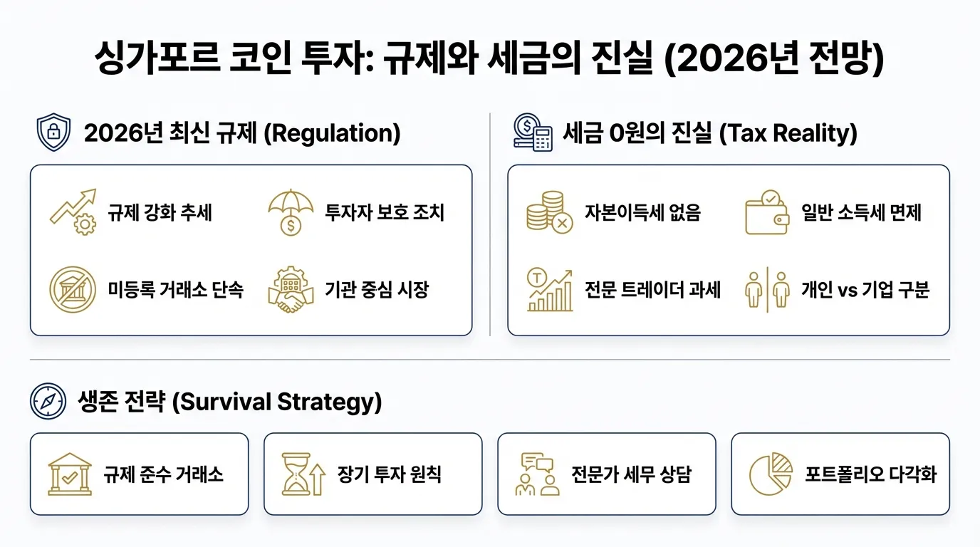Click the rising arrow gear icon
Image resolution: width=980 pixels, height=547 pixels.
73,212
